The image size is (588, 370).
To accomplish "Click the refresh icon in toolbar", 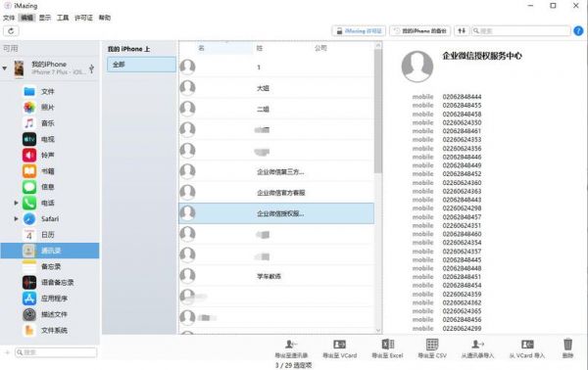I will click(11, 31).
